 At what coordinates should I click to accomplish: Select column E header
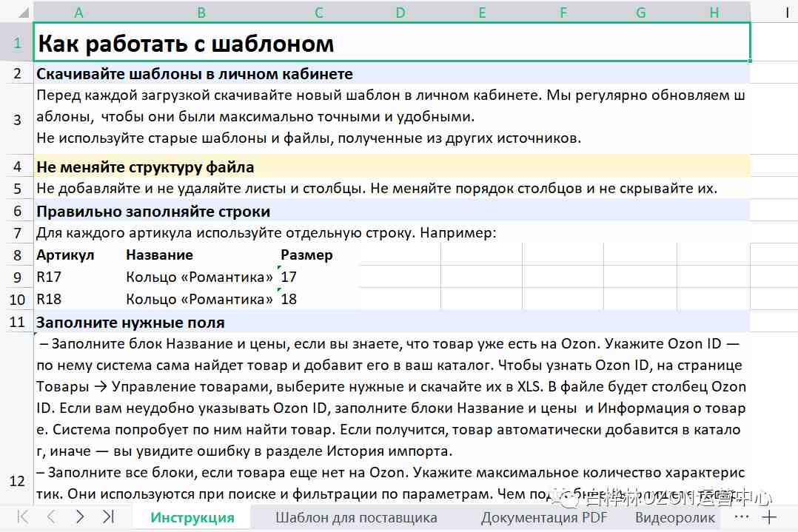[x=482, y=12]
